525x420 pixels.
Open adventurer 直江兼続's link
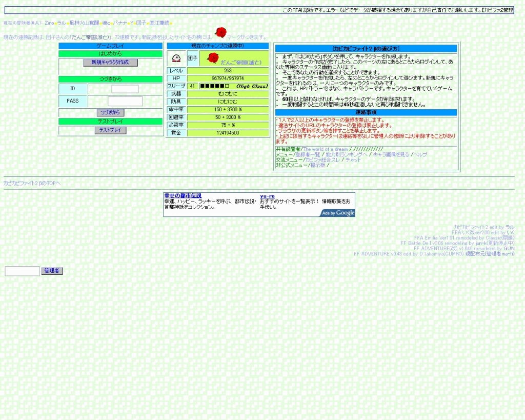[159, 23]
